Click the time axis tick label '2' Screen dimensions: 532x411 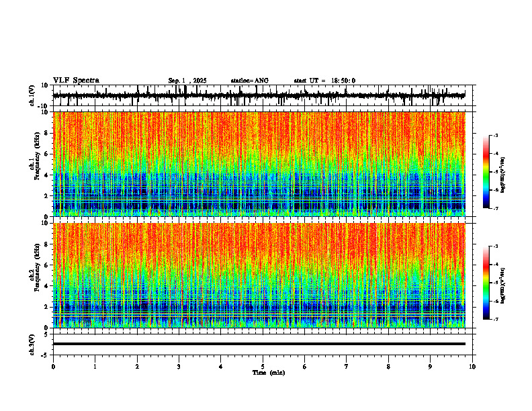137,367
